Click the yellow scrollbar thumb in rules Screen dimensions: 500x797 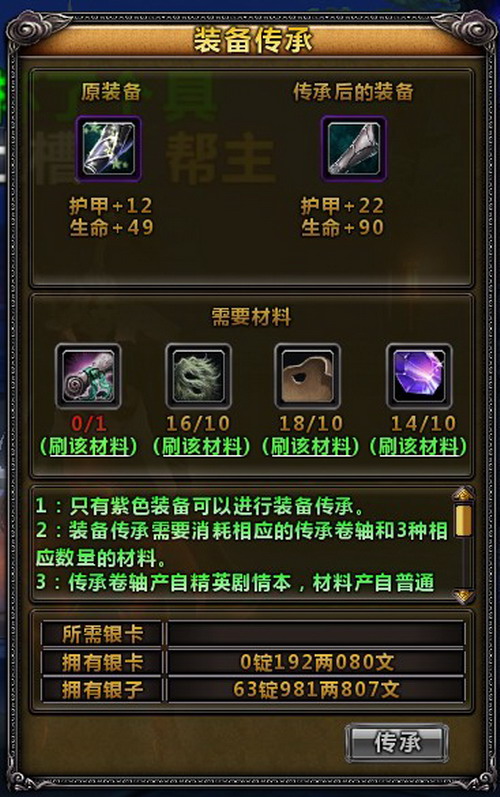(463, 520)
